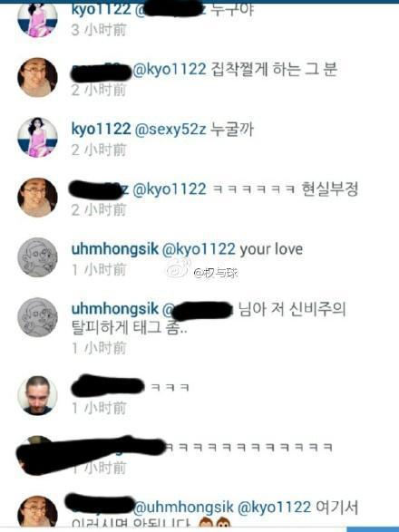Open kyo1122 username on 누굴까 comment
The height and width of the screenshot is (532, 399).
tap(101, 129)
